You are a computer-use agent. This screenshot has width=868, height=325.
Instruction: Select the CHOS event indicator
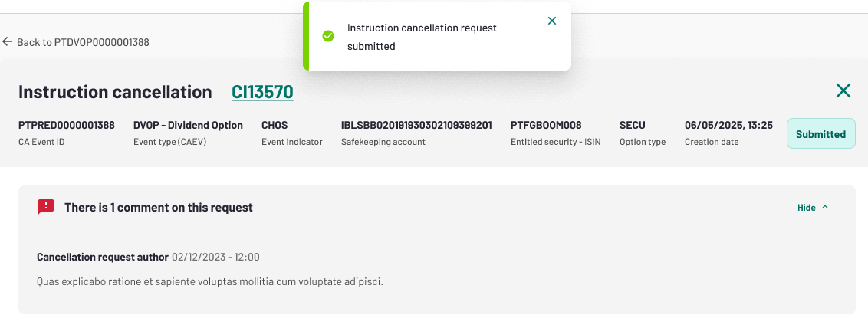[x=275, y=125]
